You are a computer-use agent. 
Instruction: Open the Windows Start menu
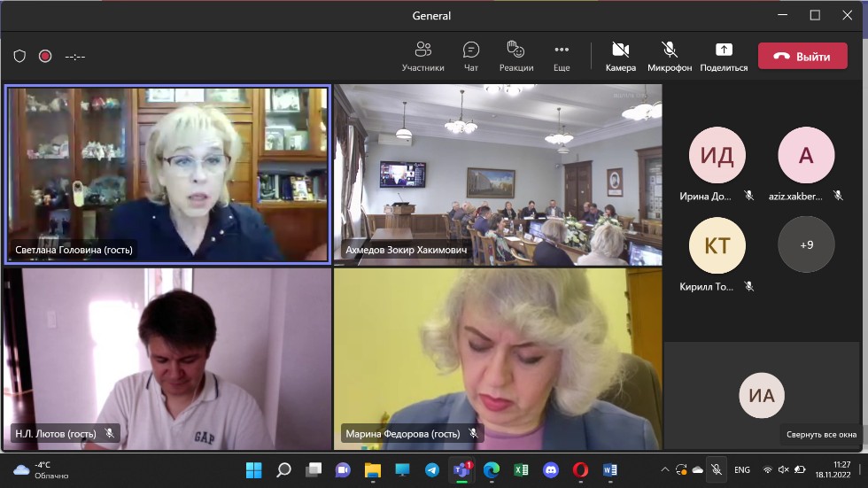[x=253, y=469]
